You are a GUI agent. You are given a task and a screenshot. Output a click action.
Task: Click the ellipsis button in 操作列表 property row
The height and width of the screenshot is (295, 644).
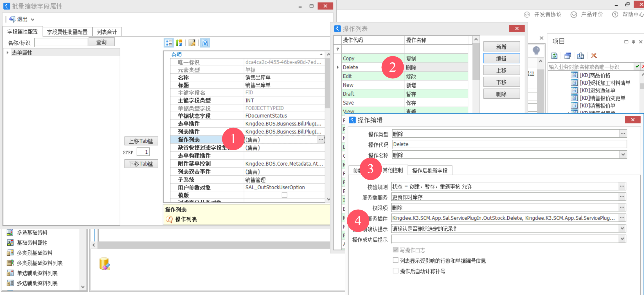coord(321,140)
